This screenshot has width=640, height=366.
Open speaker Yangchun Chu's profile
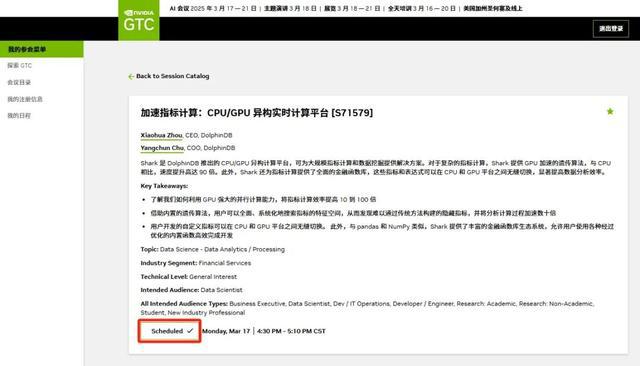pos(162,148)
